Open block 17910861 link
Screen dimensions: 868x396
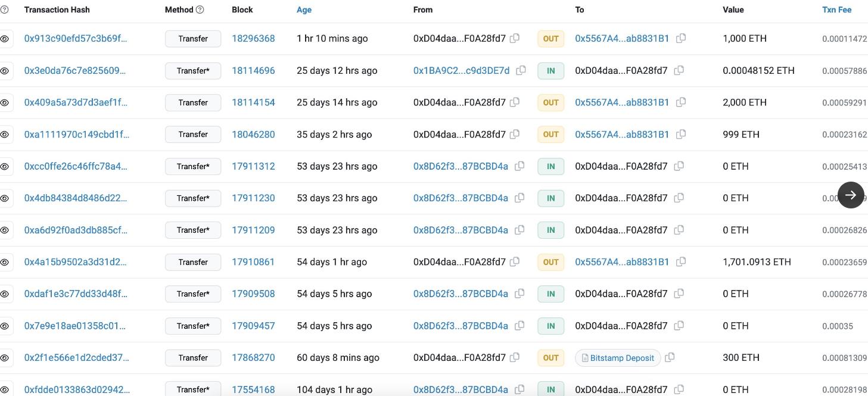253,261
